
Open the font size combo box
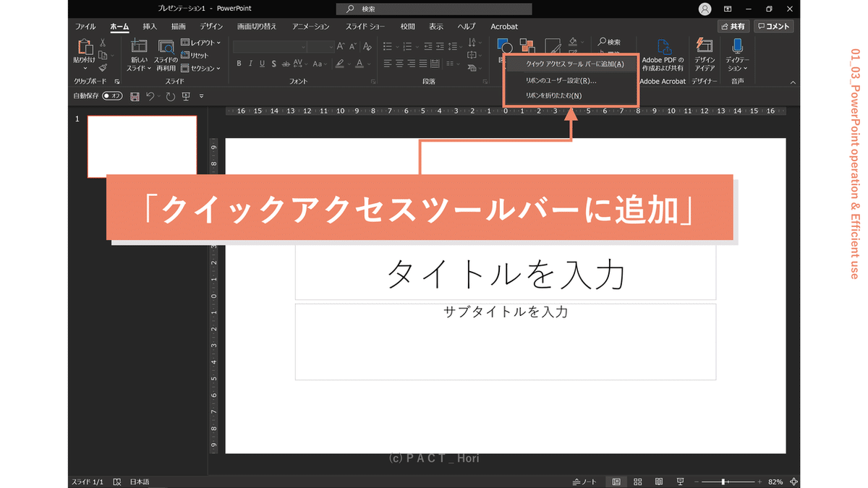(x=320, y=46)
